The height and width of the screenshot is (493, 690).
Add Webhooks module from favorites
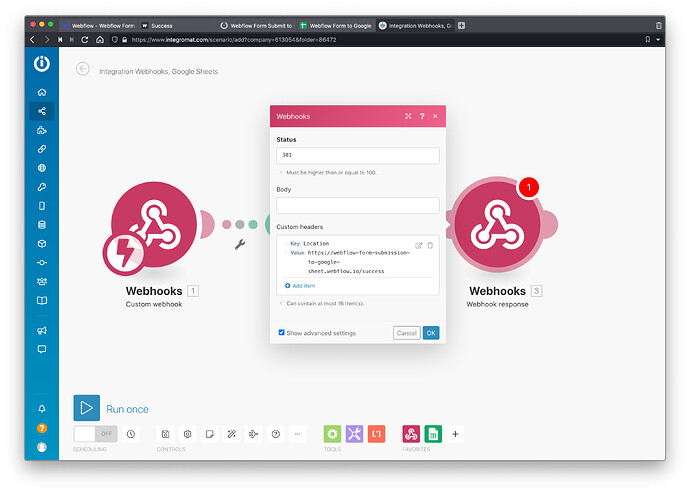[x=411, y=434]
